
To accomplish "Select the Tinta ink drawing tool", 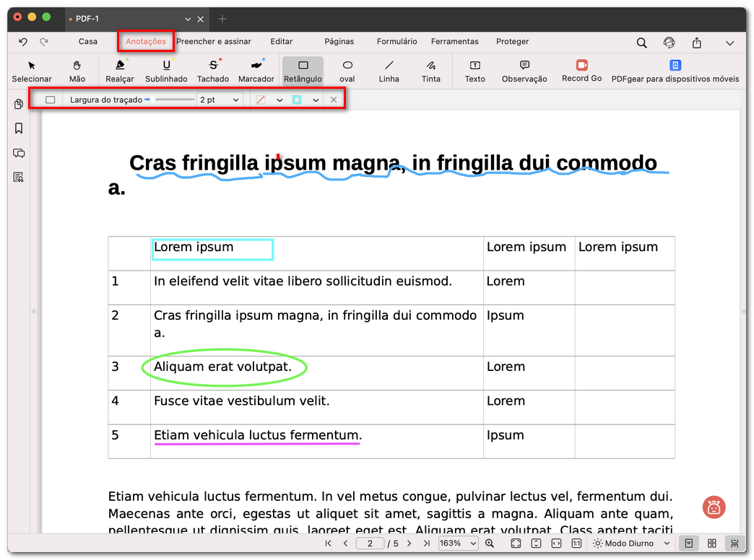I will point(430,71).
